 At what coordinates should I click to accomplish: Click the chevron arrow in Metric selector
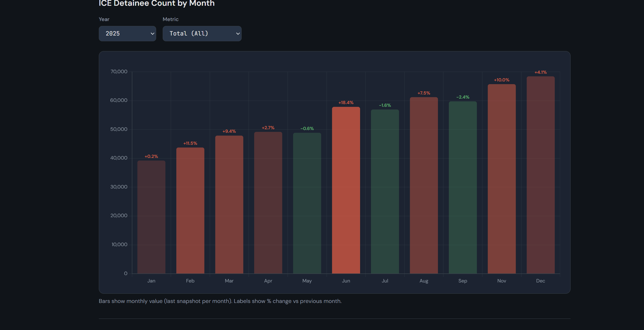[238, 34]
